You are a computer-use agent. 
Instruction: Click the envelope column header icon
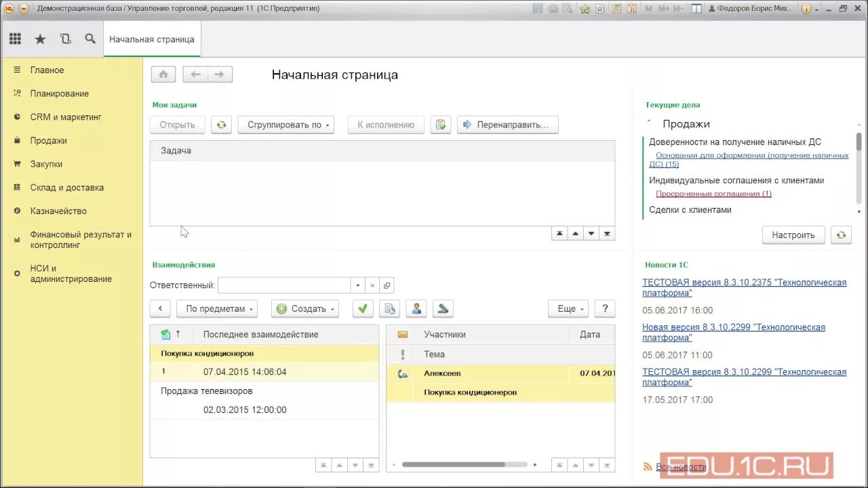pyautogui.click(x=403, y=334)
